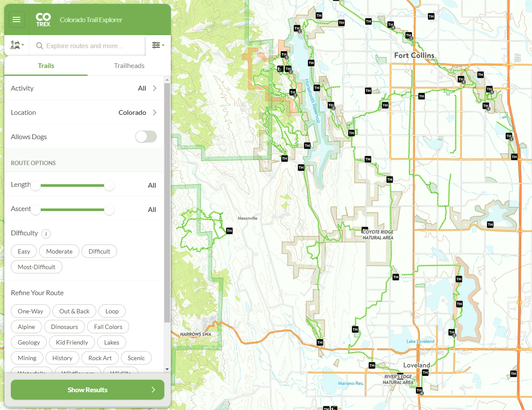Screen dimensions: 532x410
Task: Select the Easy difficulty filter
Action: coord(24,251)
